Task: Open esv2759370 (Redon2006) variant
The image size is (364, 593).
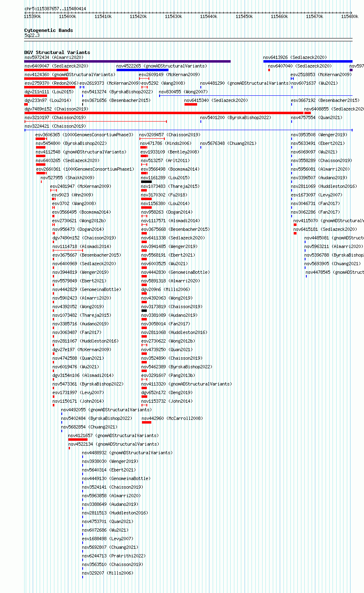Action: pyautogui.click(x=51, y=83)
